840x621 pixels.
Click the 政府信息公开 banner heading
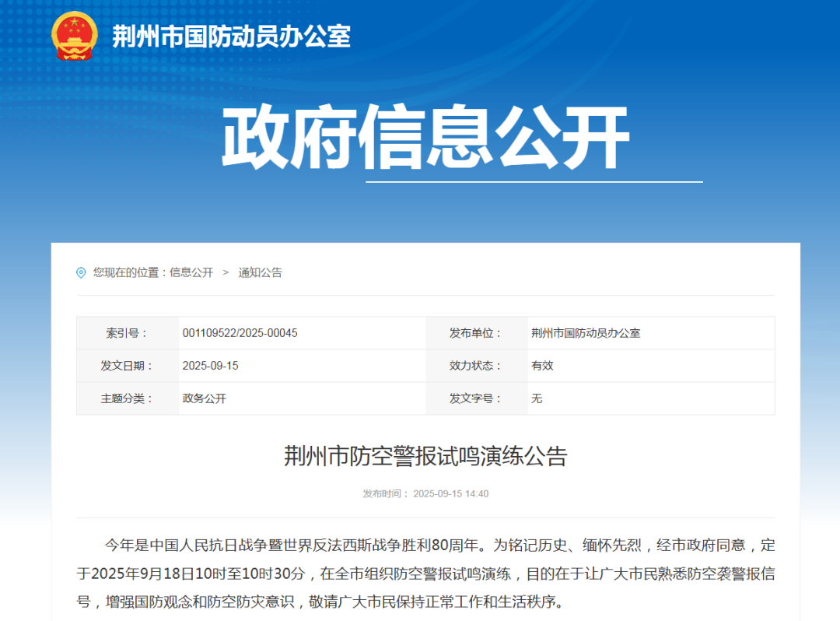click(x=425, y=139)
